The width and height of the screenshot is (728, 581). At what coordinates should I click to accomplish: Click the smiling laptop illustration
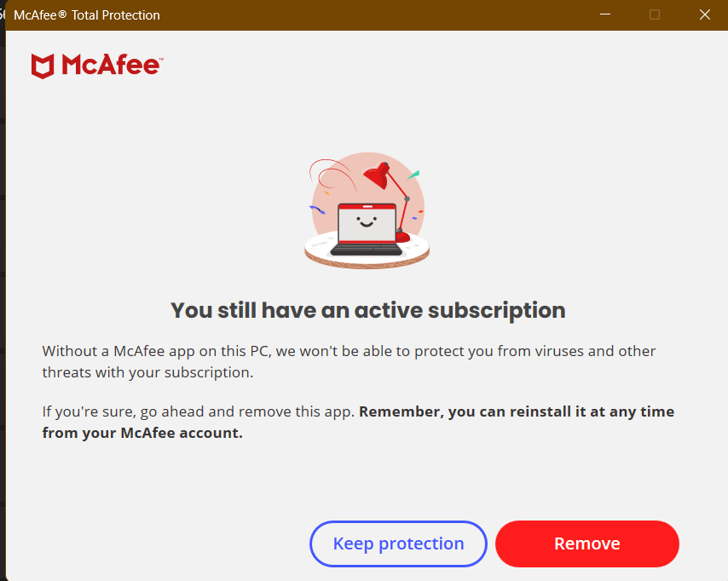pos(367,230)
